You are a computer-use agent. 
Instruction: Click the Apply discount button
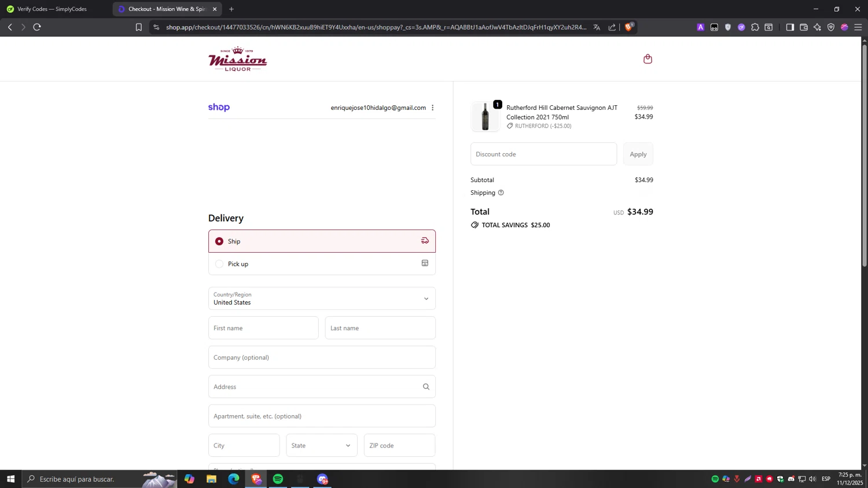(x=638, y=154)
